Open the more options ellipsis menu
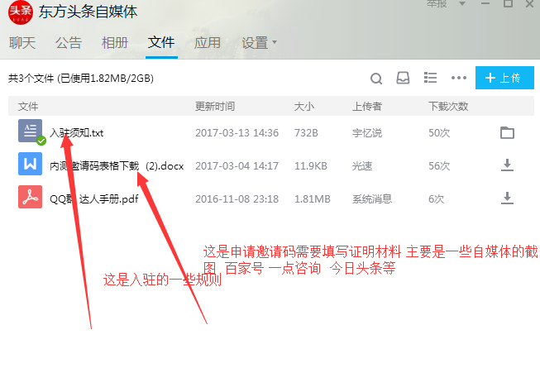 coord(459,78)
